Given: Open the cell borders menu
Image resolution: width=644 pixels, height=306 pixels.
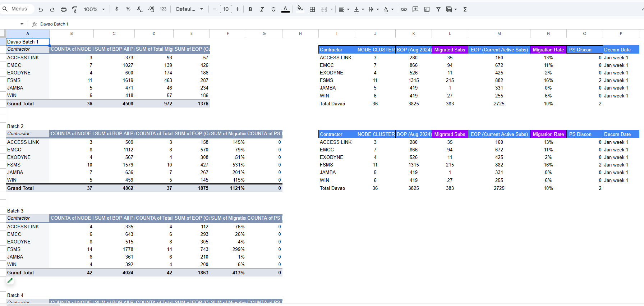Looking at the screenshot, I should [312, 9].
